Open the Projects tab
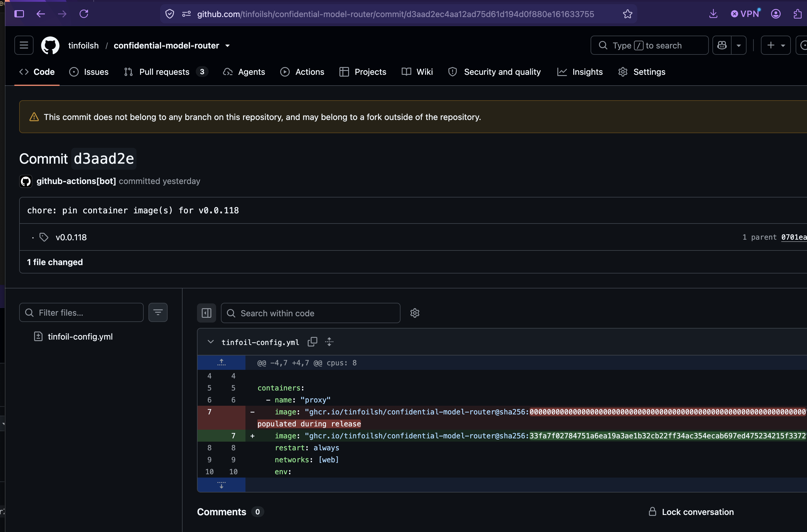807x532 pixels. (363, 72)
